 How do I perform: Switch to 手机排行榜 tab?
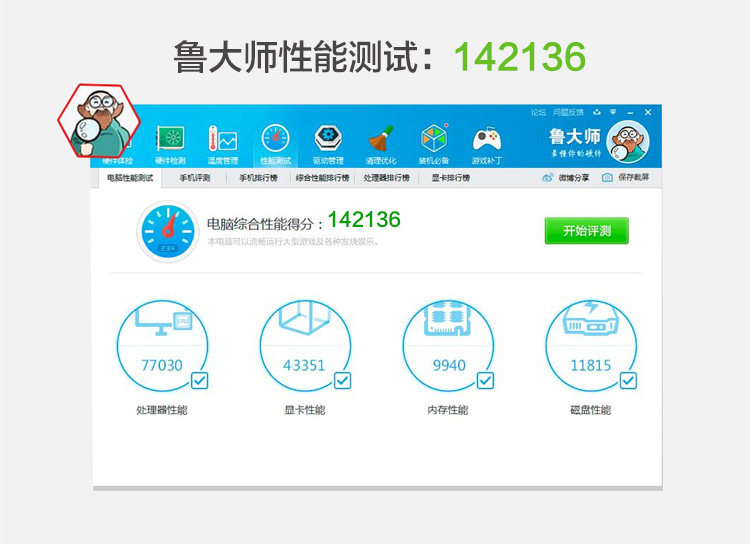tap(258, 178)
